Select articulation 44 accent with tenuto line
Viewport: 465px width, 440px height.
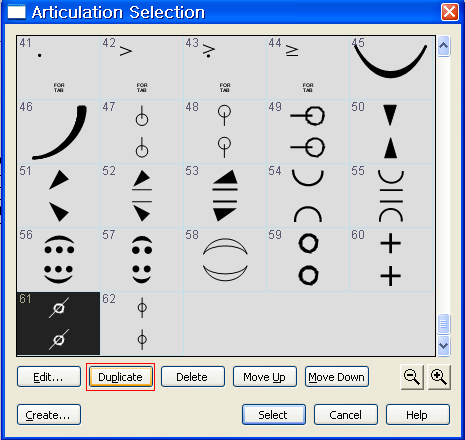[x=308, y=68]
